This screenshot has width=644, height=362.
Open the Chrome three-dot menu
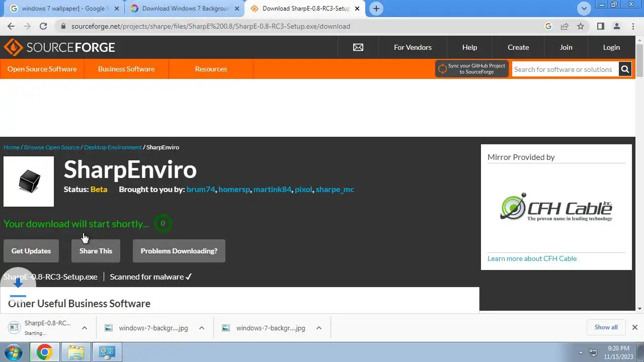(633, 26)
